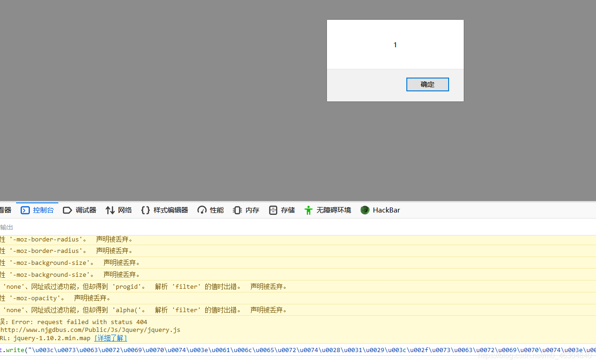Click the document.write command input line
The height and width of the screenshot is (364, 596).
coord(298,350)
